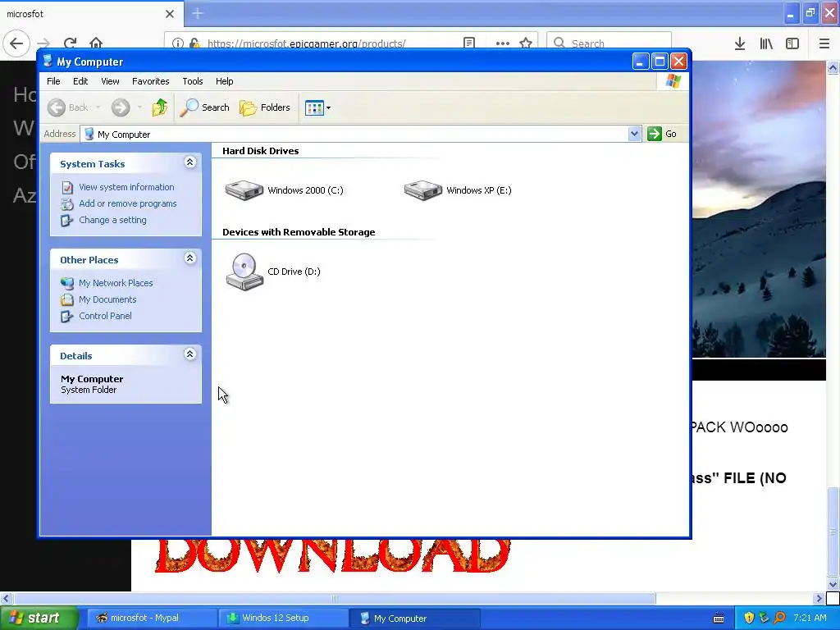The width and height of the screenshot is (840, 630).
Task: Expand the Address bar dropdown
Action: (634, 134)
